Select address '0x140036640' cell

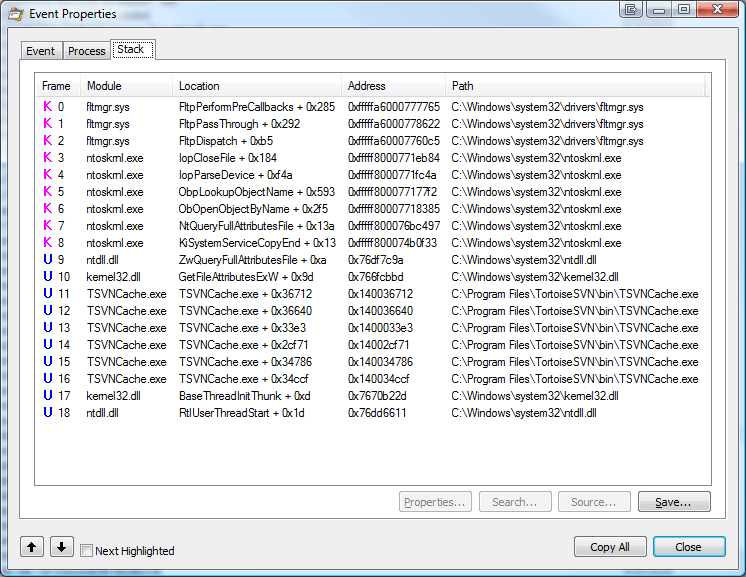[x=381, y=311]
